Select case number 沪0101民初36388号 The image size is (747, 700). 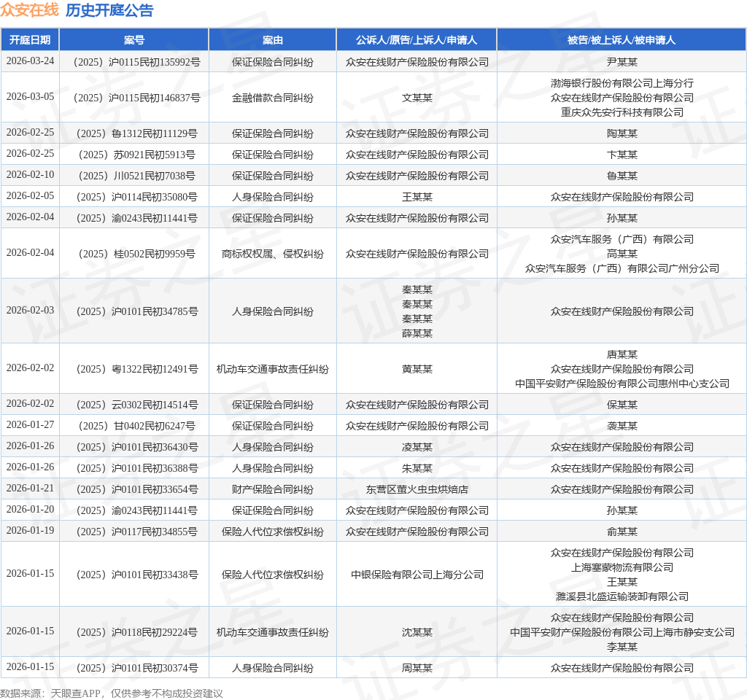[x=136, y=468]
